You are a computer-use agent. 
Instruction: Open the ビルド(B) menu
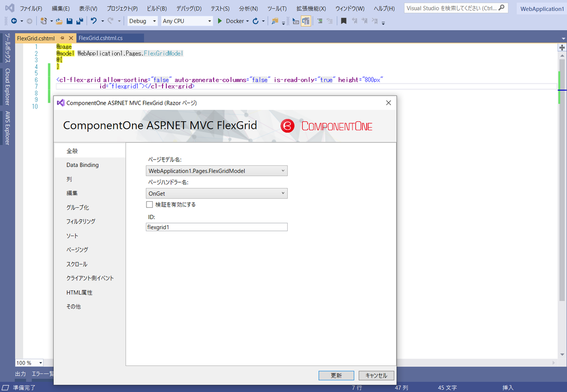156,9
